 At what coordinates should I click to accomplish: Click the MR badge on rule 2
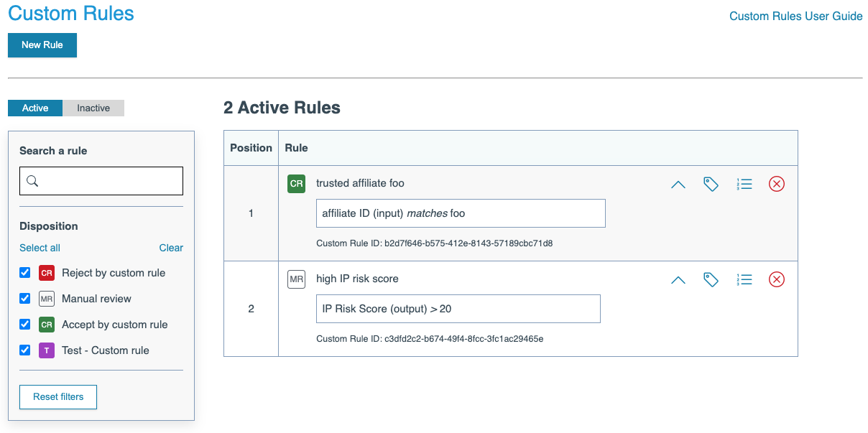click(x=296, y=279)
